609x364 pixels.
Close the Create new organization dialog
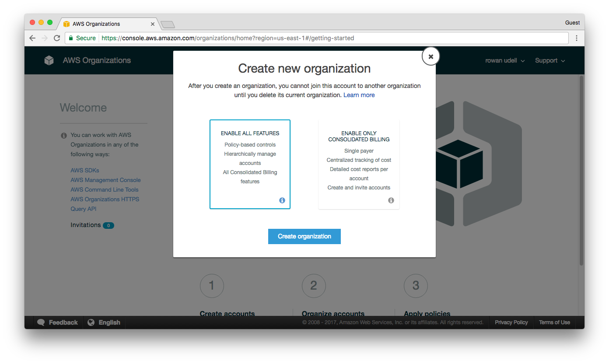[430, 56]
